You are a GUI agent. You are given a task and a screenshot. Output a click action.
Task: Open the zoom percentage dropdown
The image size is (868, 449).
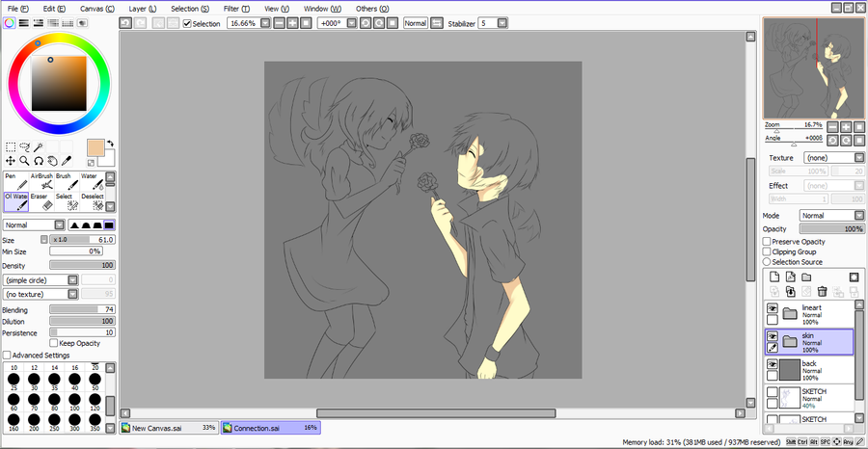click(265, 23)
